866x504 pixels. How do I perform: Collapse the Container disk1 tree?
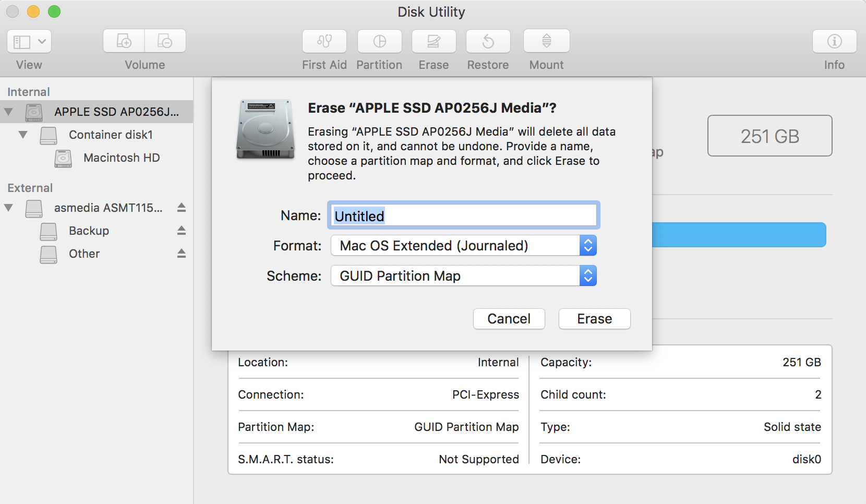pyautogui.click(x=23, y=135)
